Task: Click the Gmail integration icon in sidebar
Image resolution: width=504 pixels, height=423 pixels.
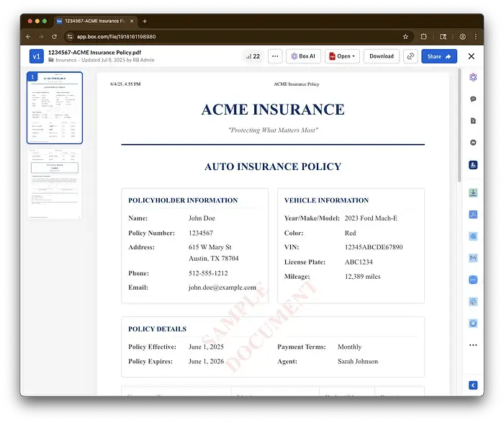Action: 473,258
